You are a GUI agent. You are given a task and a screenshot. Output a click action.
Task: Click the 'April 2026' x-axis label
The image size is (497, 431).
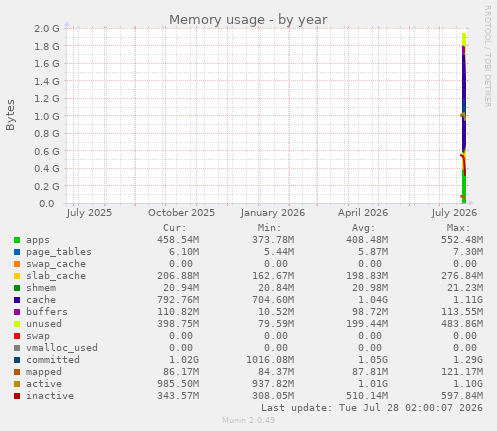(363, 213)
